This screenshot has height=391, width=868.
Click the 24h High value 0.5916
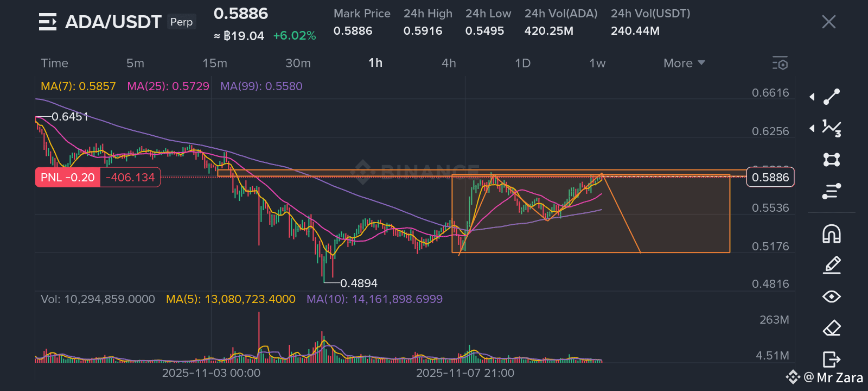point(423,31)
